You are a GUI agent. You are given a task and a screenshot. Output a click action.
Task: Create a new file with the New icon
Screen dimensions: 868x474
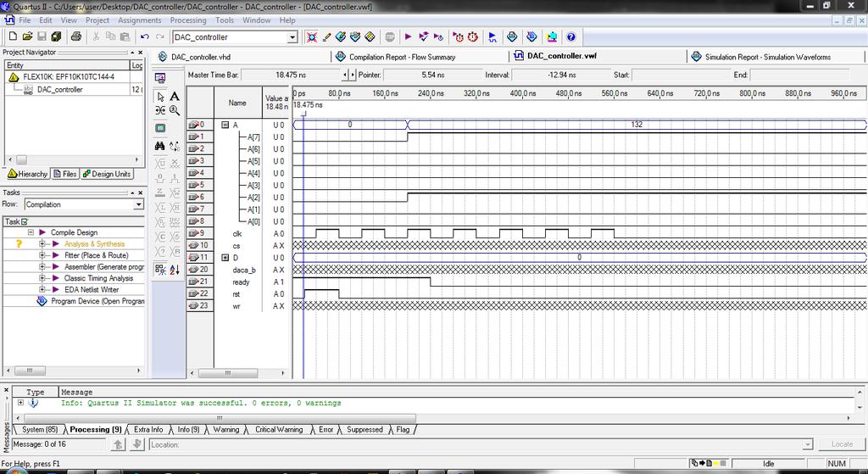coord(13,37)
